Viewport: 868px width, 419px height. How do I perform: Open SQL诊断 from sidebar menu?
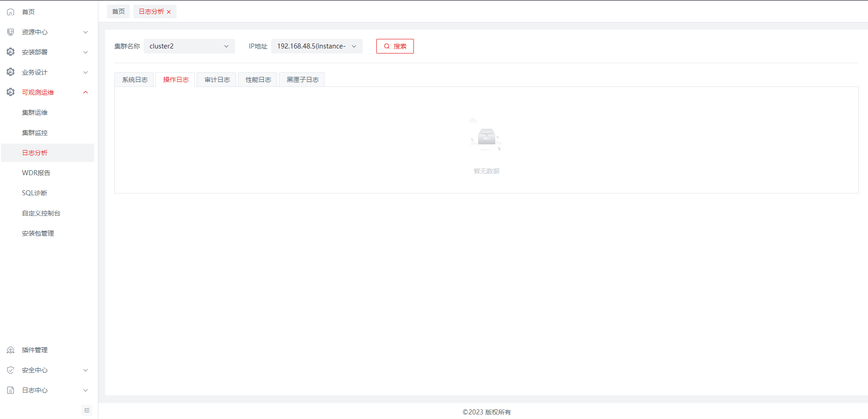[35, 193]
